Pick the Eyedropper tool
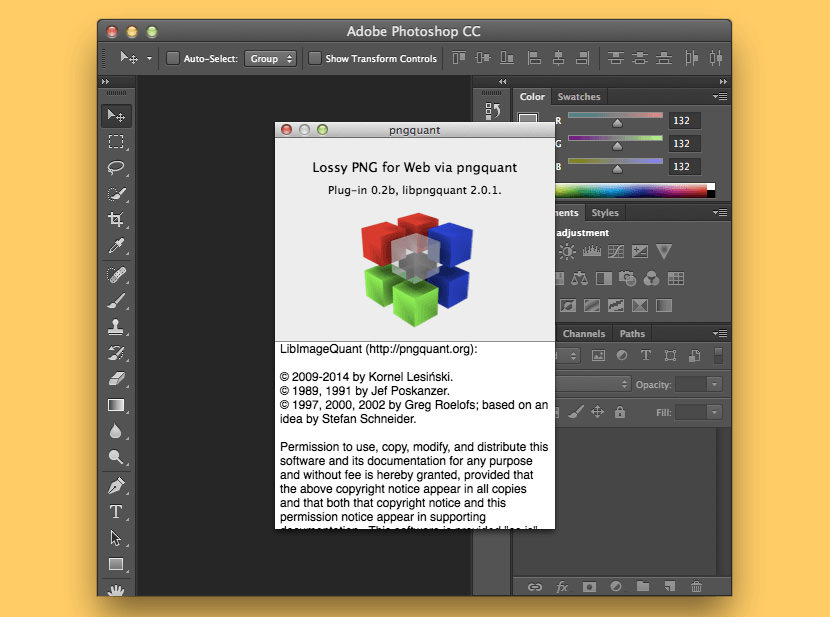This screenshot has width=830, height=617. click(x=116, y=245)
